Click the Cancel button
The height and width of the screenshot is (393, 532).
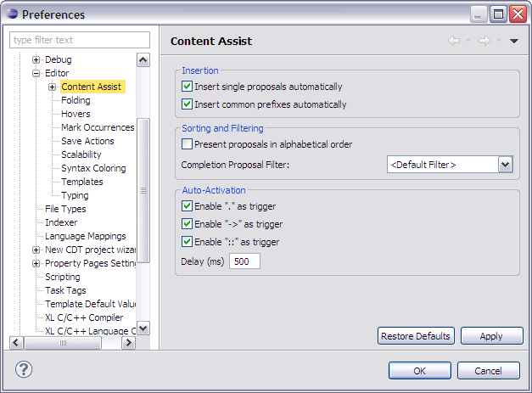point(489,371)
